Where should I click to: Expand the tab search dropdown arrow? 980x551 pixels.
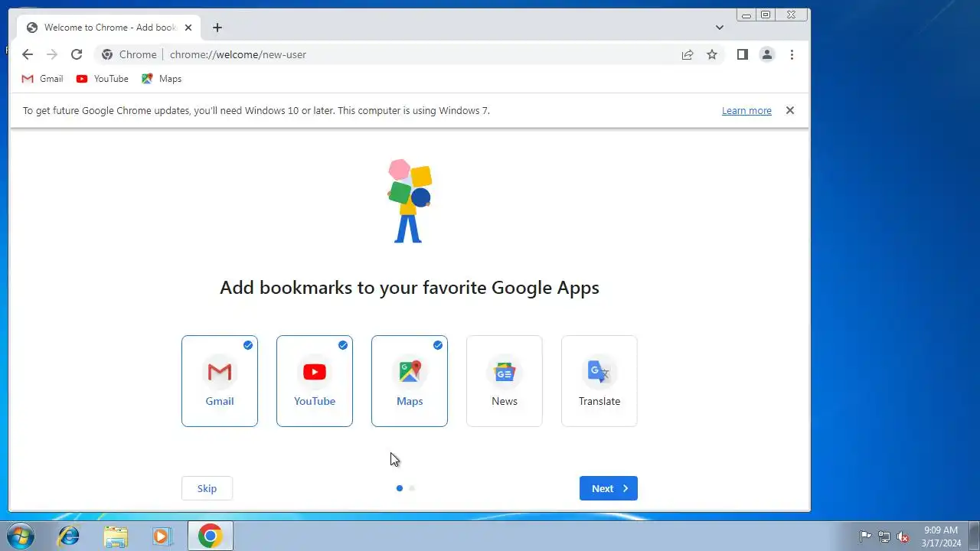(x=720, y=28)
